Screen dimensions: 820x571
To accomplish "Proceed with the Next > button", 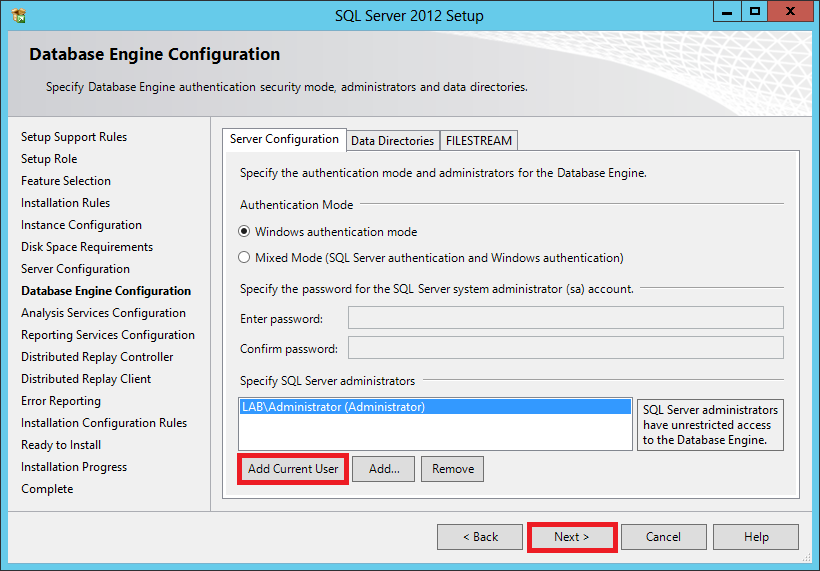I will coord(571,537).
